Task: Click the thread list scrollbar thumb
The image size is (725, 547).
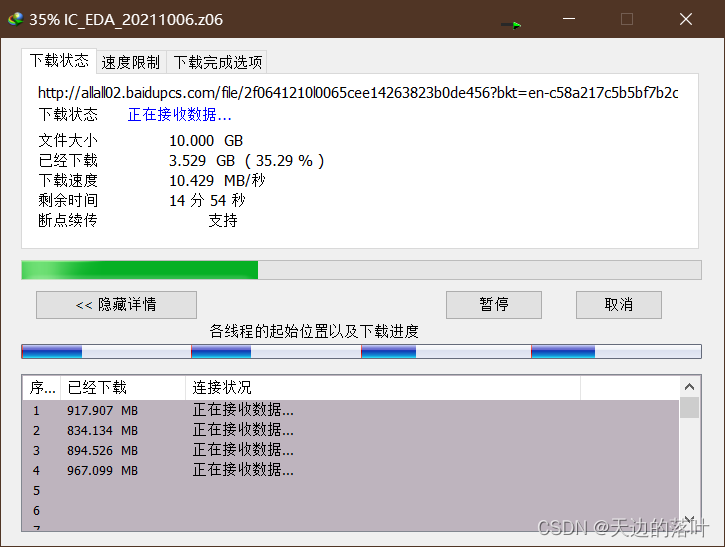Action: pos(689,407)
